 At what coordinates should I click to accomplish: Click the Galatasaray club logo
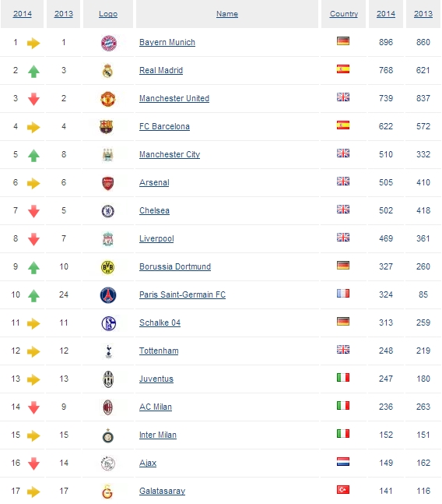108,492
